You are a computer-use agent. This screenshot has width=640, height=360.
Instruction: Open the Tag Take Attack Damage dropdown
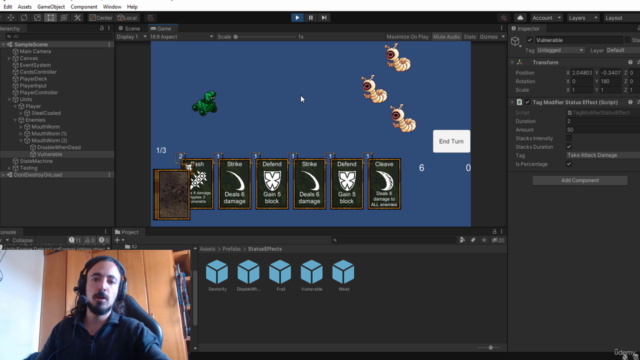[603, 156]
